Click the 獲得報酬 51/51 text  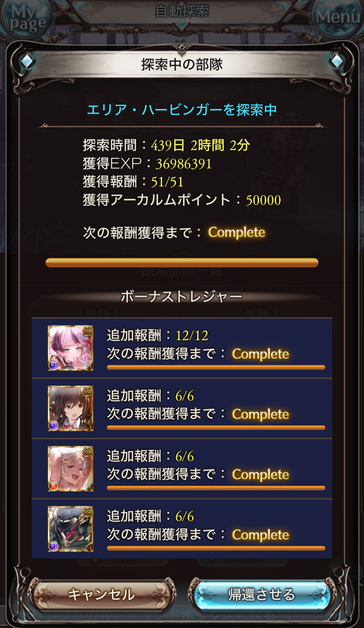tap(133, 182)
